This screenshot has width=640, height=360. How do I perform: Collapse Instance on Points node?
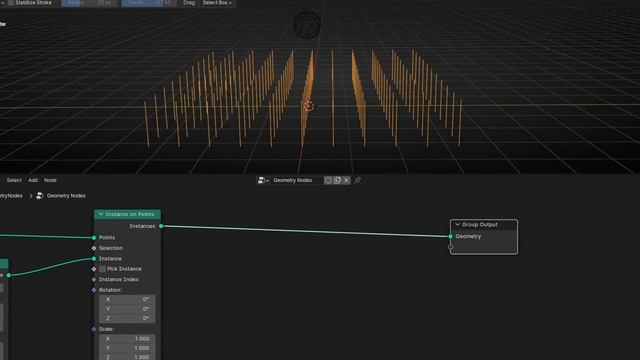(x=100, y=214)
